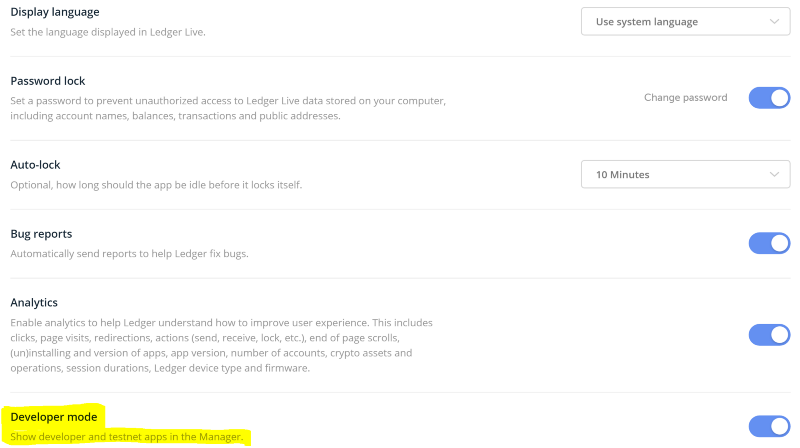Click the Developer mode heading

[x=54, y=417]
